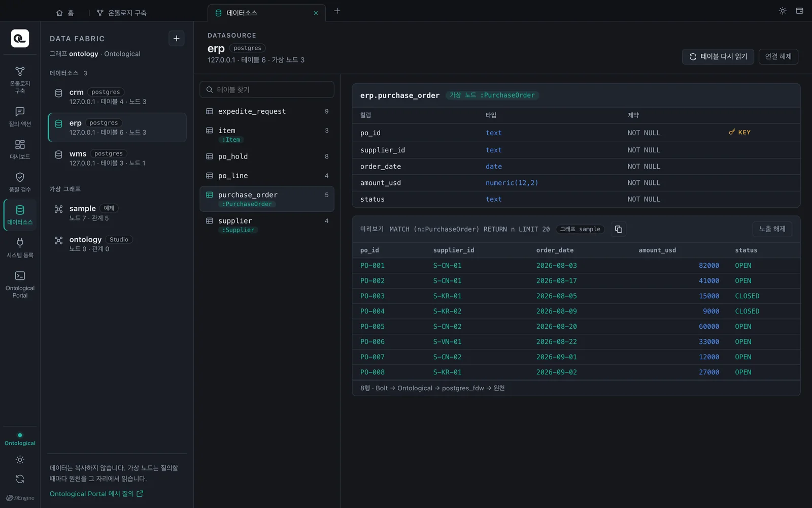812x508 pixels.
Task: Select the po_line table
Action: [x=267, y=176]
